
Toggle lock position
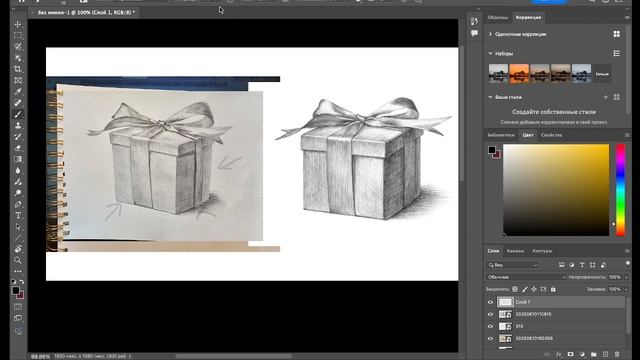[534, 289]
